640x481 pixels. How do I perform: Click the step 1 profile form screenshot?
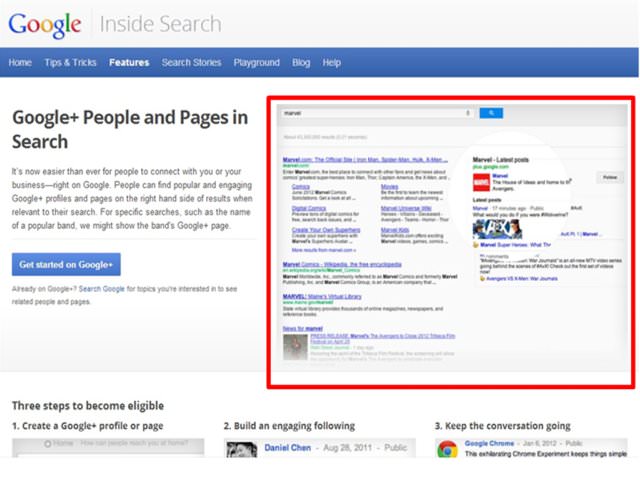click(108, 448)
